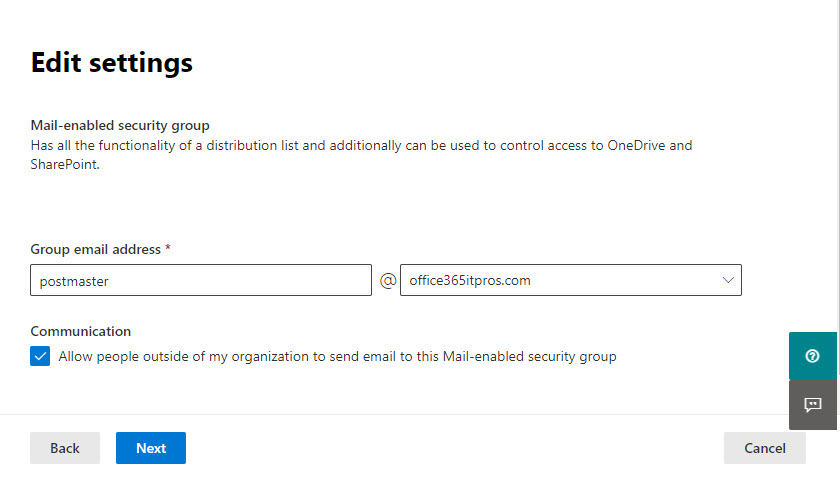The height and width of the screenshot is (480, 840).
Task: Click the word SharePoint in the description
Action: click(x=64, y=164)
